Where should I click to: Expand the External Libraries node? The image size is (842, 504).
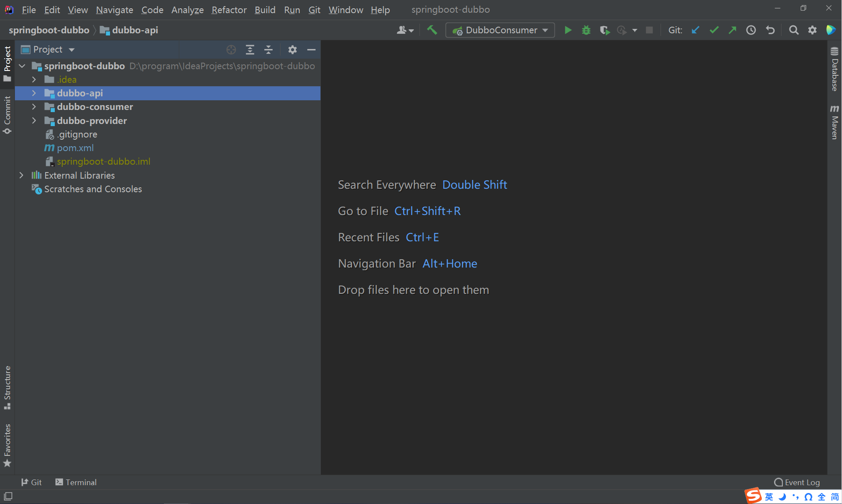[21, 175]
